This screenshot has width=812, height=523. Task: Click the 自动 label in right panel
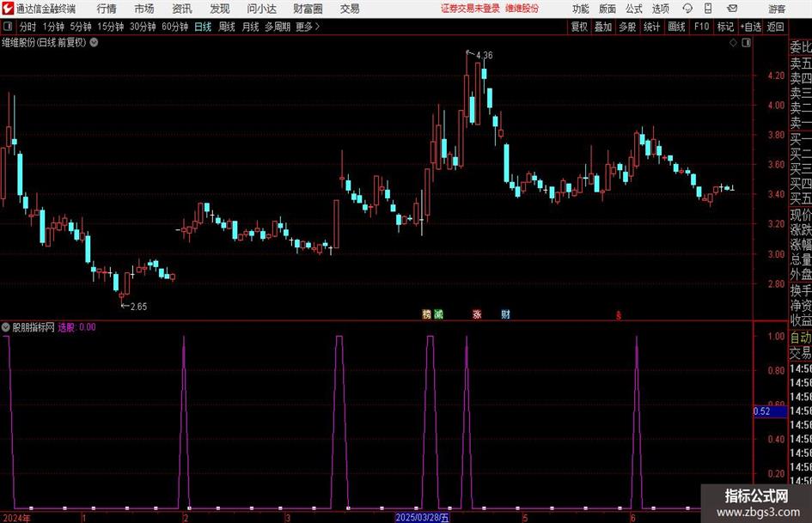(801, 338)
